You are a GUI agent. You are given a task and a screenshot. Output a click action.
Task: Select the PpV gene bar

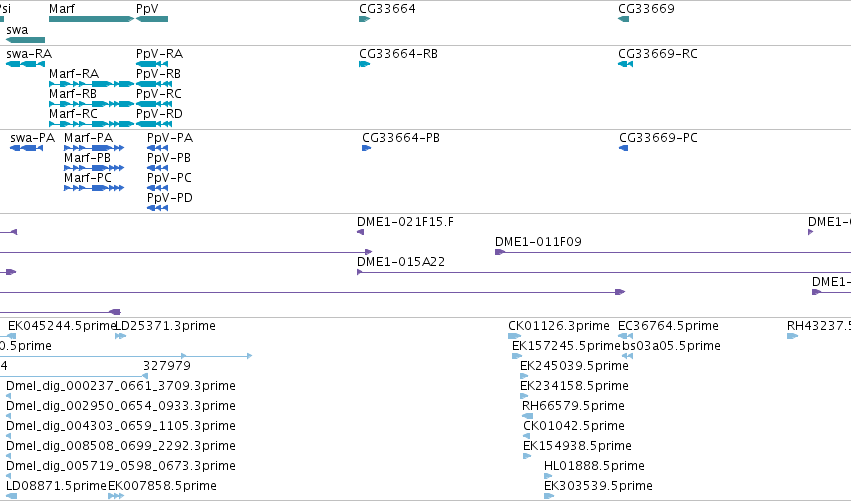point(152,19)
